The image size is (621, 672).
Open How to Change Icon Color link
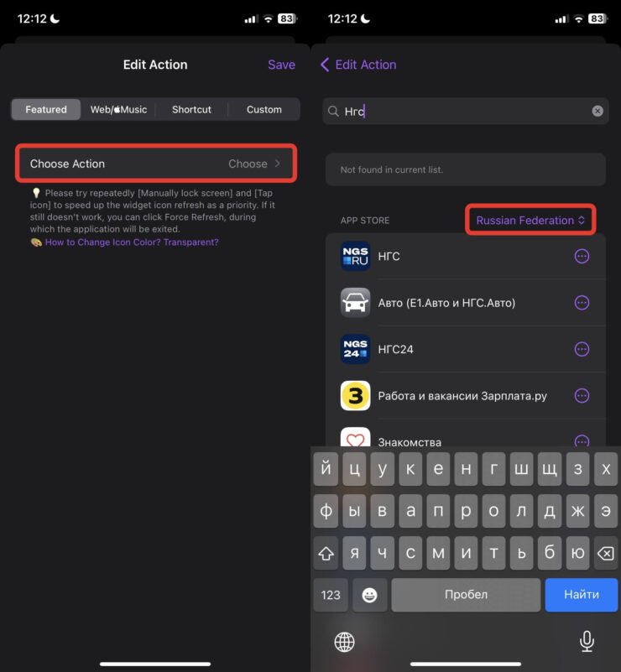click(131, 242)
